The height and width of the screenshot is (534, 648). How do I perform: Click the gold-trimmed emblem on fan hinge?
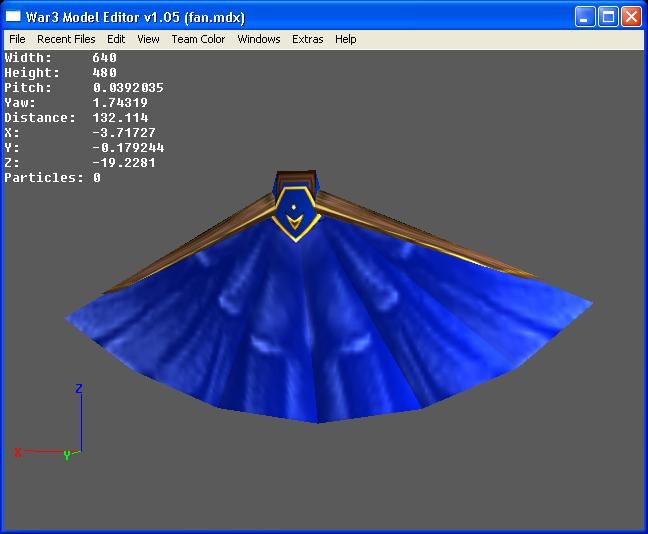(x=295, y=213)
